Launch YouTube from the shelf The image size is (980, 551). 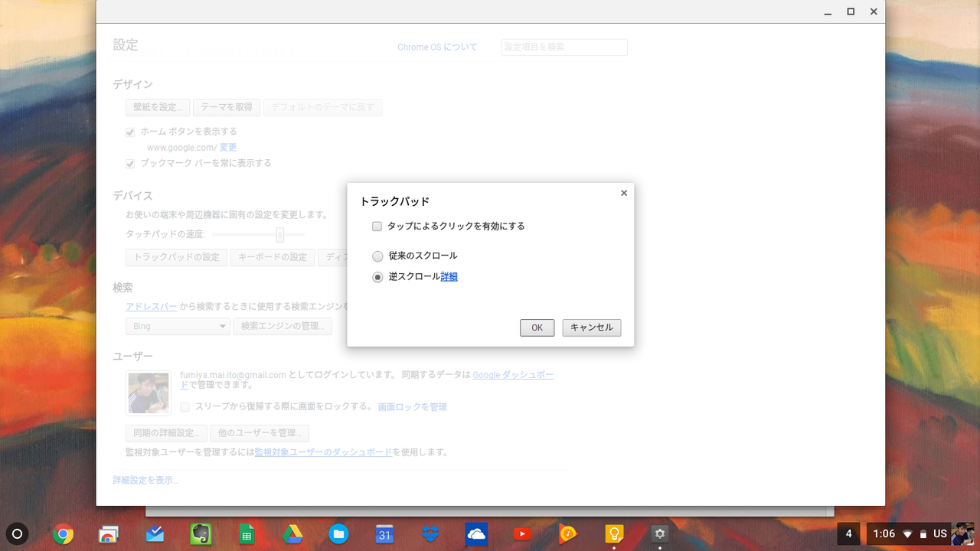click(522, 534)
